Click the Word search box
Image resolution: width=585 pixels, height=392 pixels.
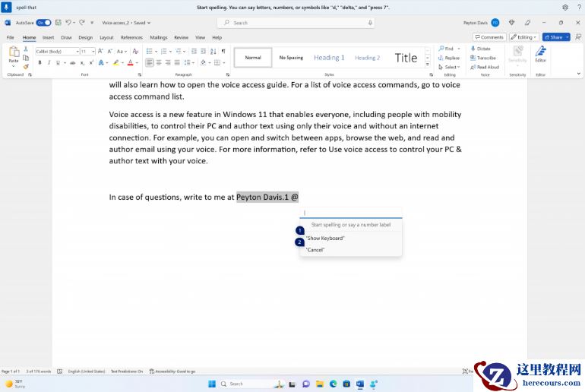pyautogui.click(x=296, y=23)
